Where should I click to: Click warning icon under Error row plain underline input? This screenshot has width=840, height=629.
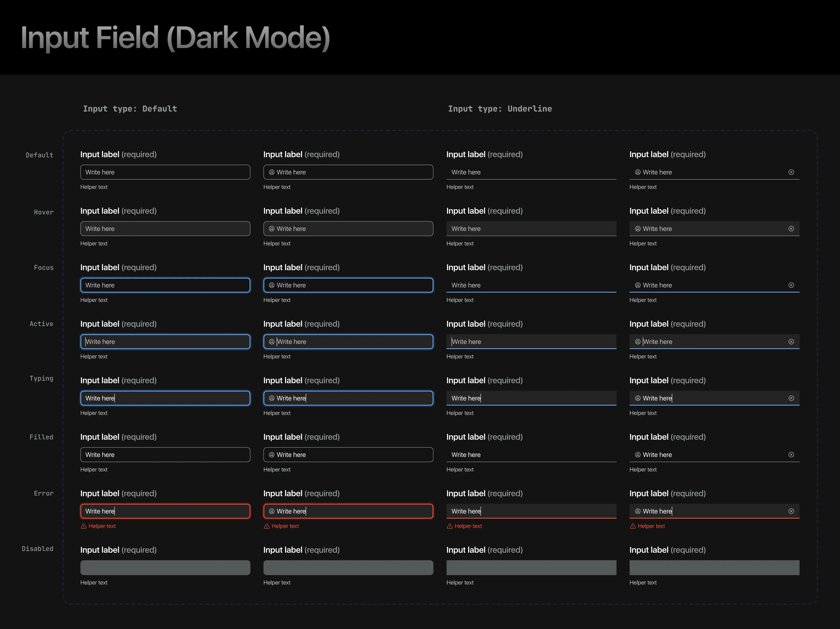point(450,526)
